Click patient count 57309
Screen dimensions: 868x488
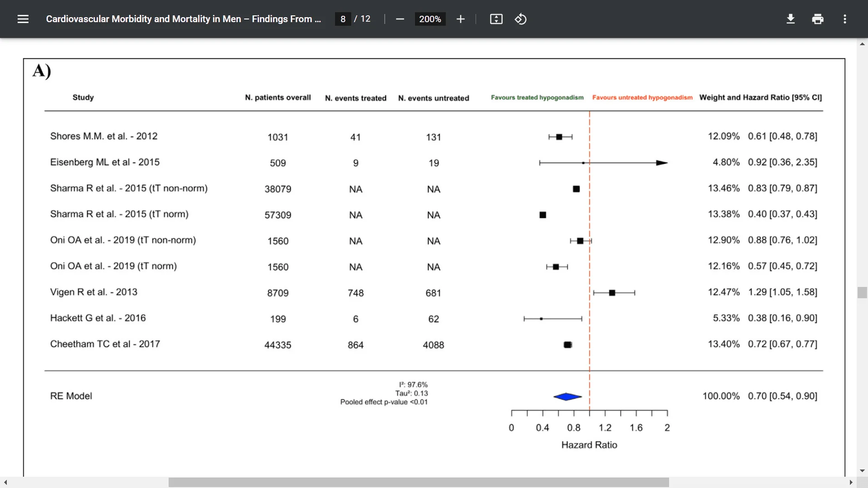click(x=278, y=215)
